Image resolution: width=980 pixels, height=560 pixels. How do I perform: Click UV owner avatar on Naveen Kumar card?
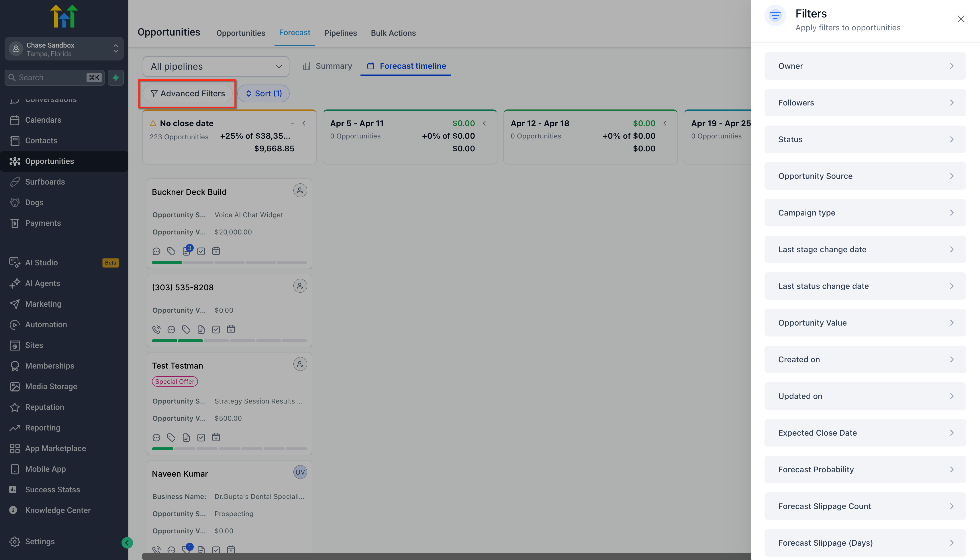pyautogui.click(x=300, y=472)
